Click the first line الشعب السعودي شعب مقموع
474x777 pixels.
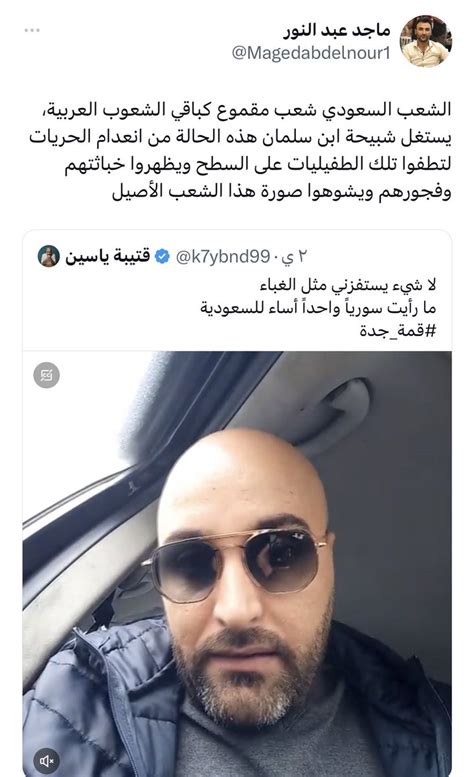point(246,110)
